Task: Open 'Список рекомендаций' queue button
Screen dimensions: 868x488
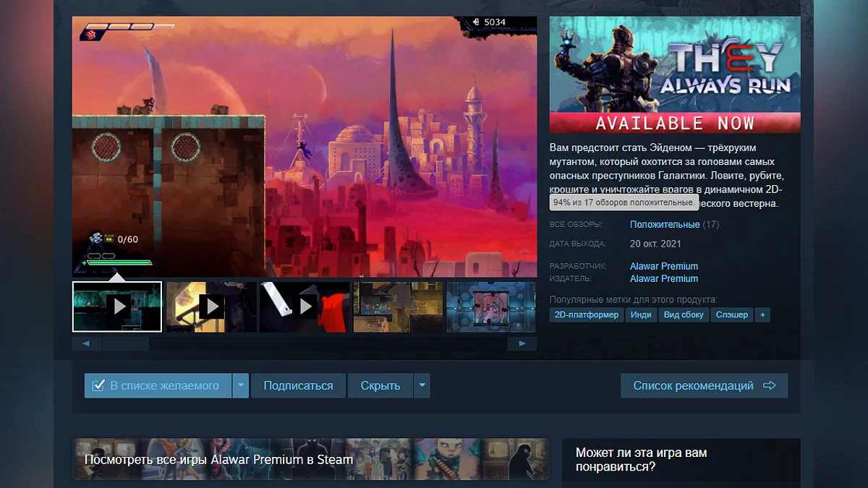Action: (705, 385)
